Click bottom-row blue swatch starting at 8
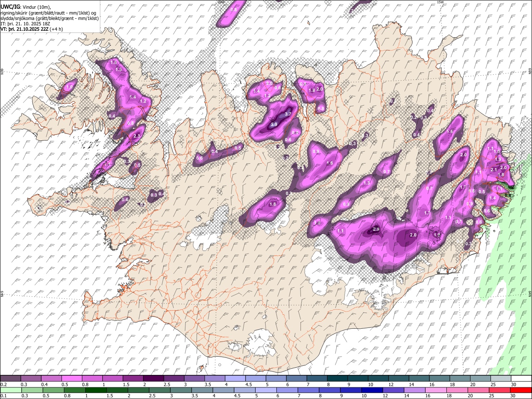Viewport: 532px width, 399px height. 330,390
